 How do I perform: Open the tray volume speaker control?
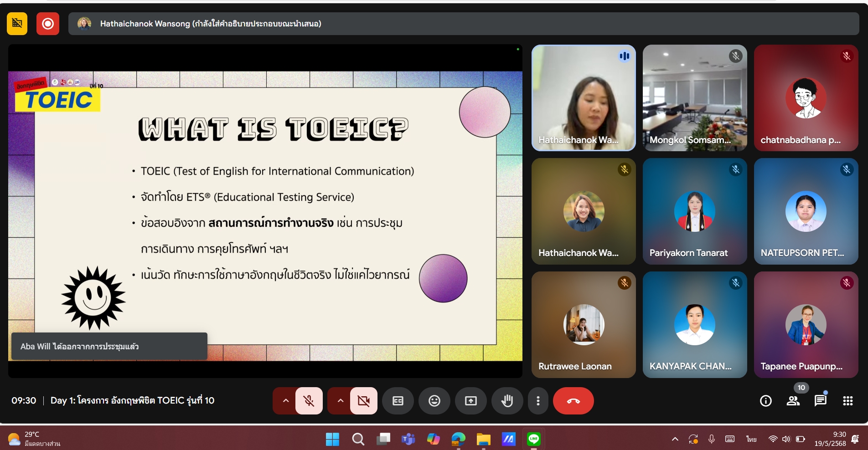click(786, 439)
